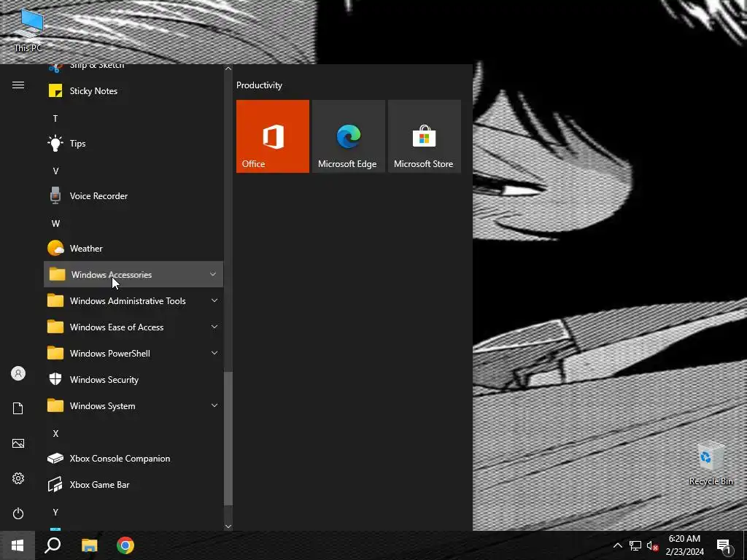Image resolution: width=747 pixels, height=560 pixels.
Task: Open the Office tile
Action: [273, 136]
